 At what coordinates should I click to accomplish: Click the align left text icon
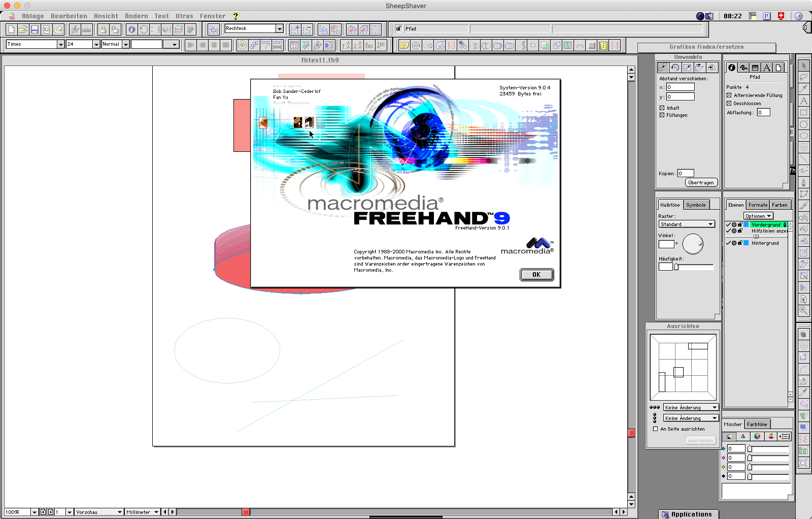tap(191, 45)
